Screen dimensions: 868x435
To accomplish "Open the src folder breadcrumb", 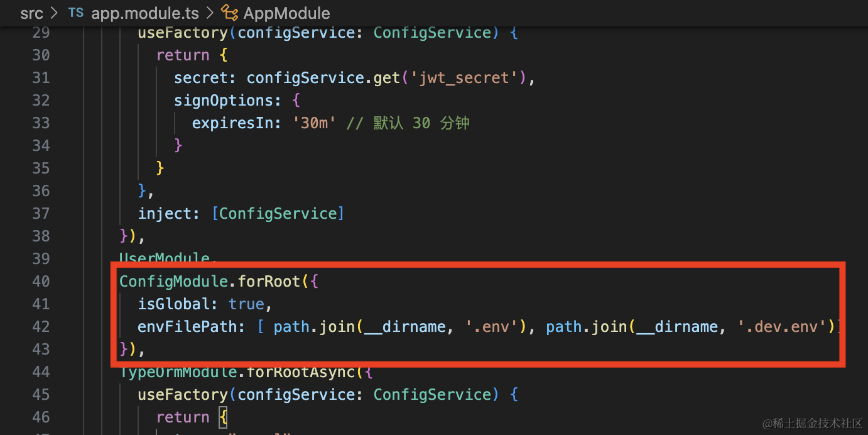I will (x=31, y=13).
